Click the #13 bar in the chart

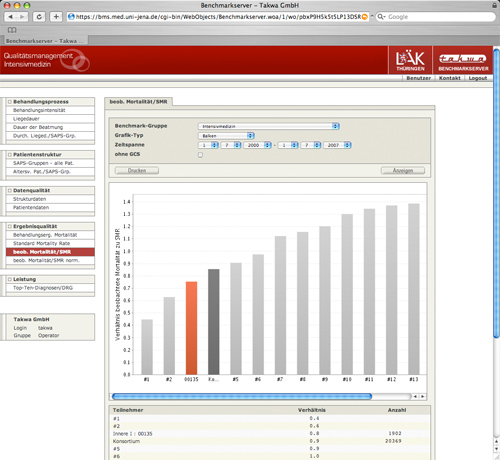click(x=414, y=289)
